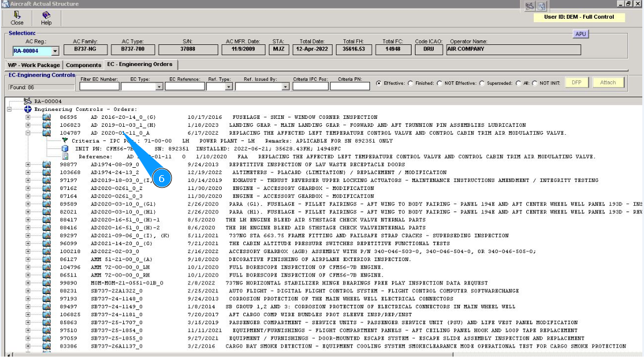Screen dimensions: 644x360
Task: Open the Ref. Type dropdown
Action: pos(228,86)
